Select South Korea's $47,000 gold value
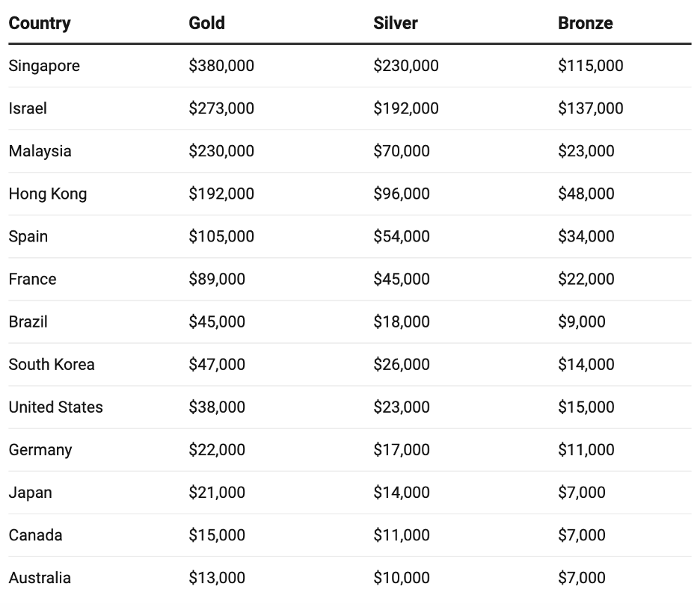Viewport: 700px width, 610px height. click(x=217, y=364)
